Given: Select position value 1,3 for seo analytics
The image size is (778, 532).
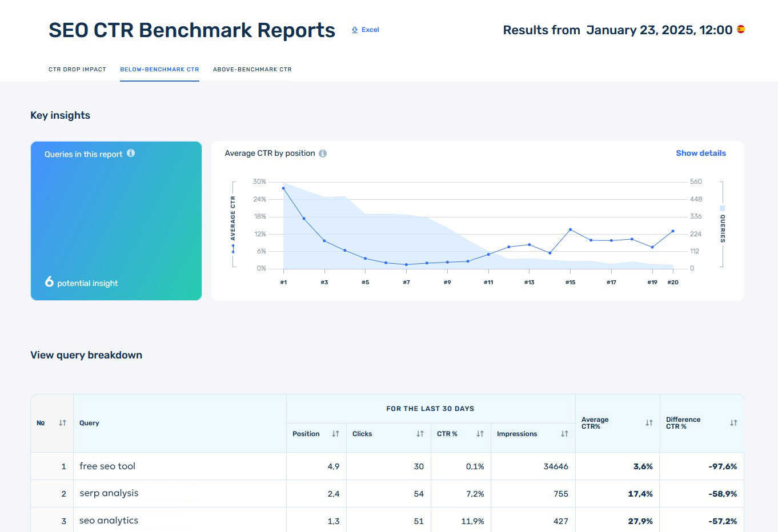Looking at the screenshot, I should coord(334,521).
